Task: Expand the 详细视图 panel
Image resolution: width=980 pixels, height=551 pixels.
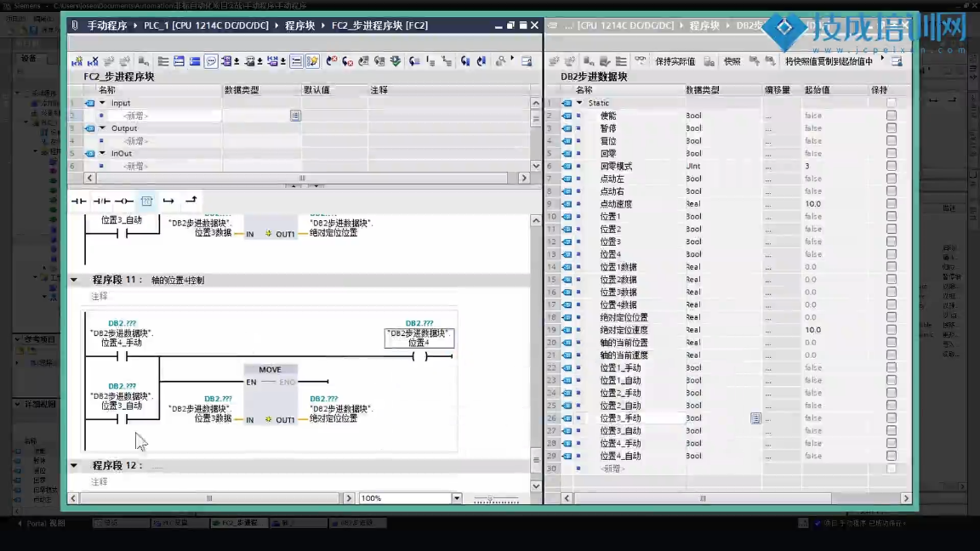Action: pos(18,404)
